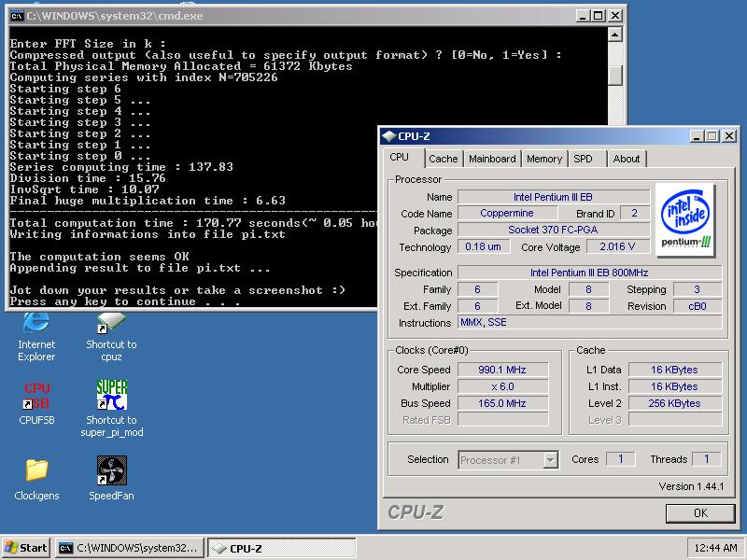Maximize the cmd.exe window
The width and height of the screenshot is (747, 560).
[599, 16]
